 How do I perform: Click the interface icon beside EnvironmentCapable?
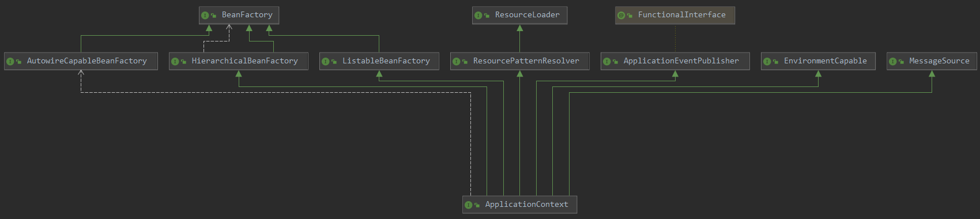767,62
